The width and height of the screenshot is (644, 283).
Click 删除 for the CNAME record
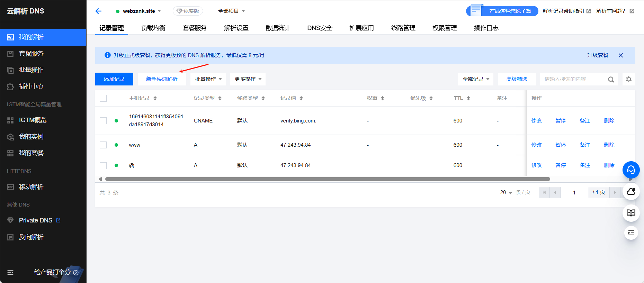609,121
